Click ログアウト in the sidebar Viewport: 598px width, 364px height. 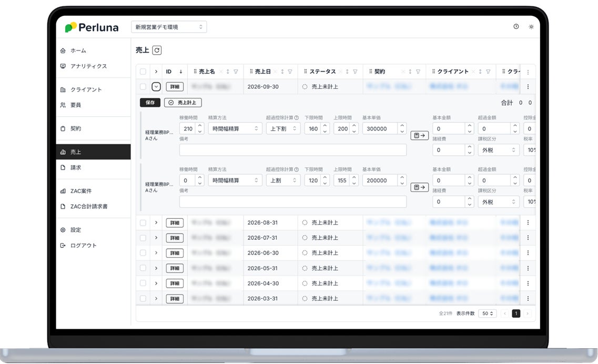[x=93, y=245]
